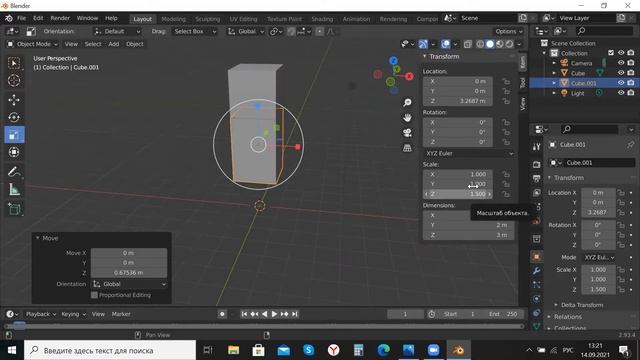640x360 pixels.
Task: Open File Explorer from the taskbar
Action: (233, 350)
